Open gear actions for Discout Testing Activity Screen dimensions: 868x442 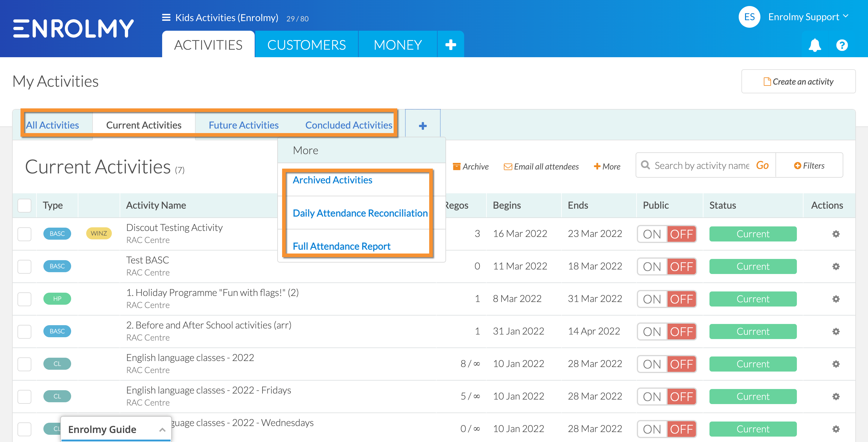point(836,234)
